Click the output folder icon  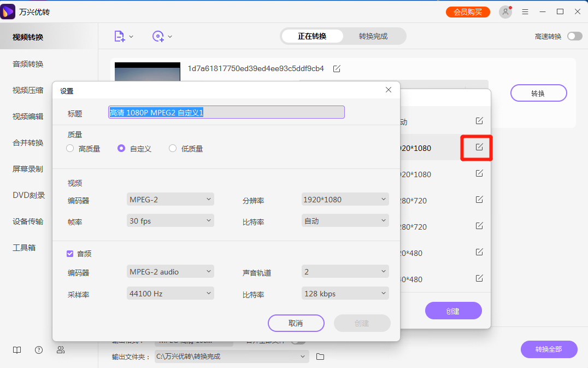pos(320,357)
